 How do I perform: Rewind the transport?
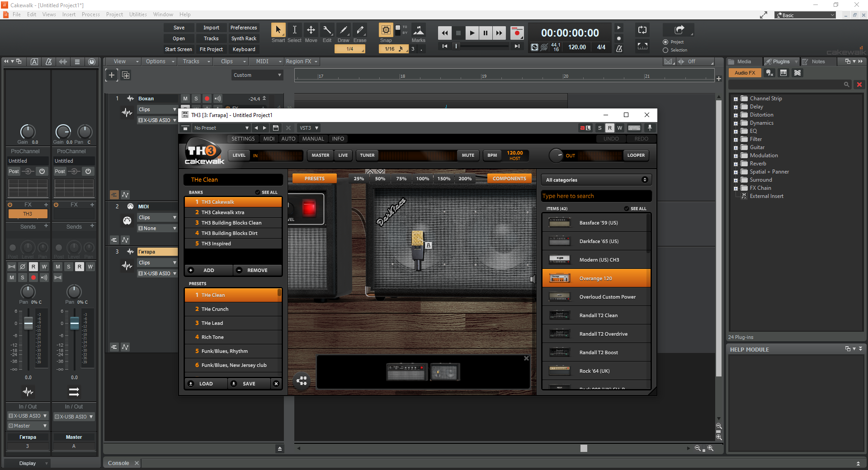(445, 33)
